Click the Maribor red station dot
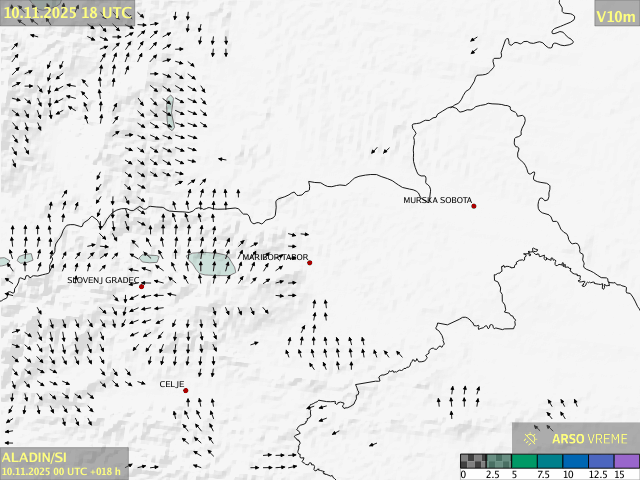Image resolution: width=640 pixels, height=480 pixels. (x=310, y=263)
